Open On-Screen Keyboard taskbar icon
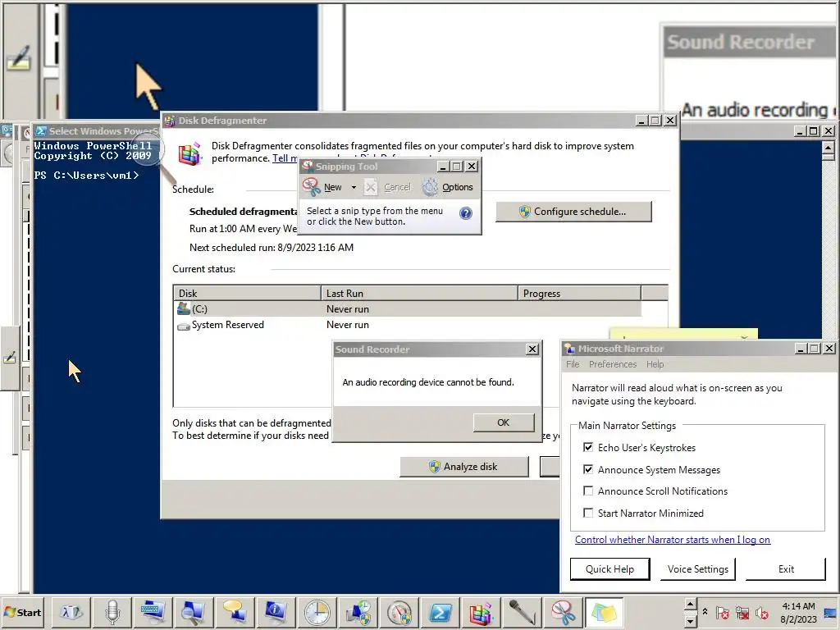Screen dimensions: 840x630 [x=153, y=612]
